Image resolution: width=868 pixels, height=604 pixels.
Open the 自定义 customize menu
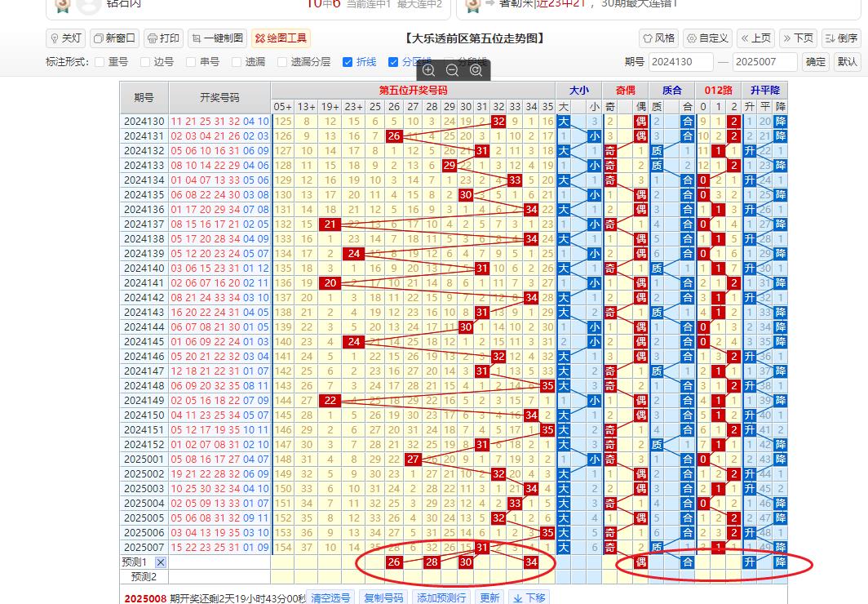pyautogui.click(x=707, y=38)
